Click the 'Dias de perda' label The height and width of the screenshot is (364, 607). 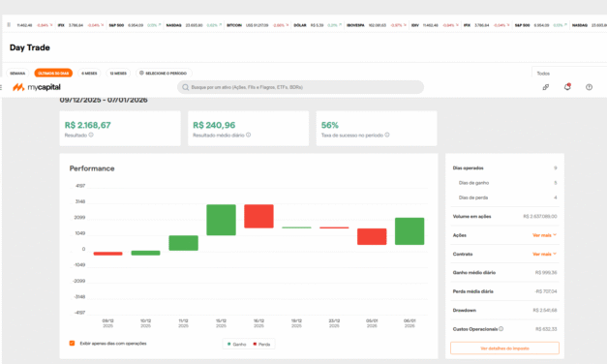coord(473,197)
